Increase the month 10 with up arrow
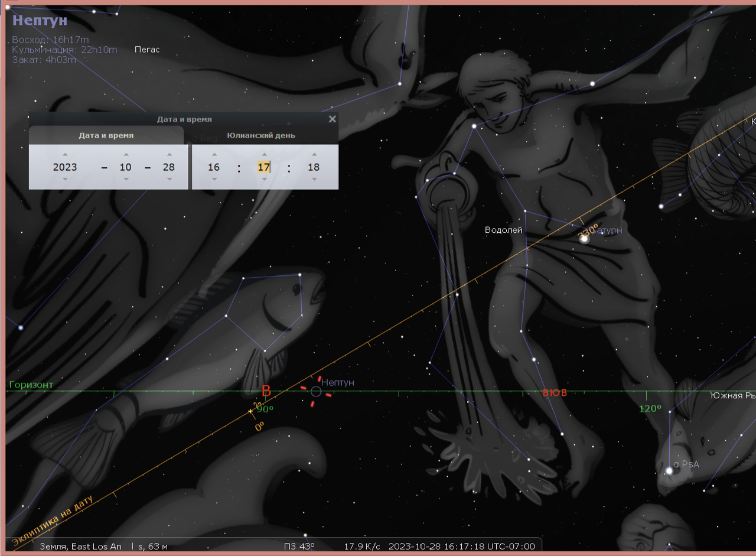 point(126,155)
